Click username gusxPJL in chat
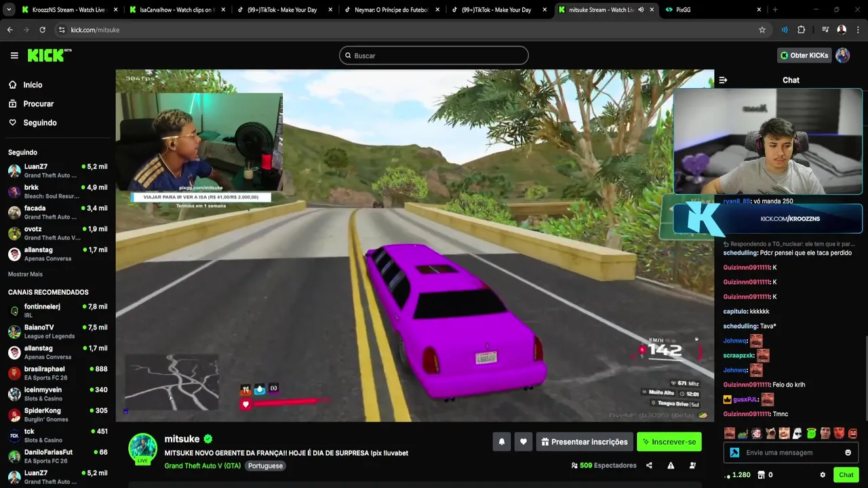 point(745,399)
